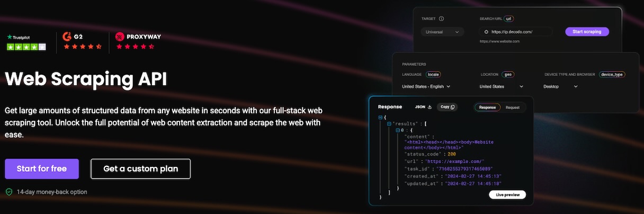Collapse the item 0 JSON node
Screen dimensions: 644x214
(x=398, y=130)
